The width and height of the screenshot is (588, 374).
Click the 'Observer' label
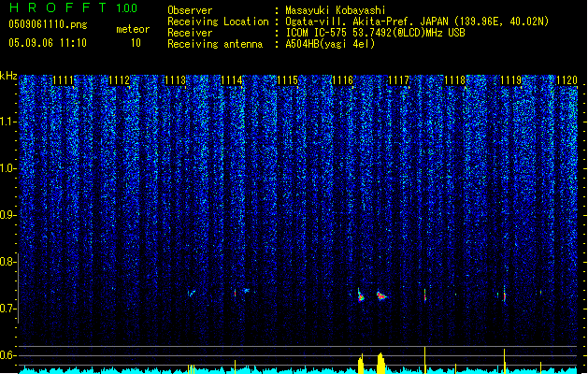coord(190,10)
